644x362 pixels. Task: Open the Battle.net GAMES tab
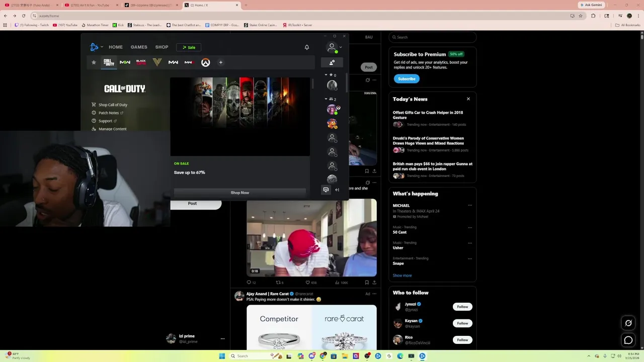[139, 47]
